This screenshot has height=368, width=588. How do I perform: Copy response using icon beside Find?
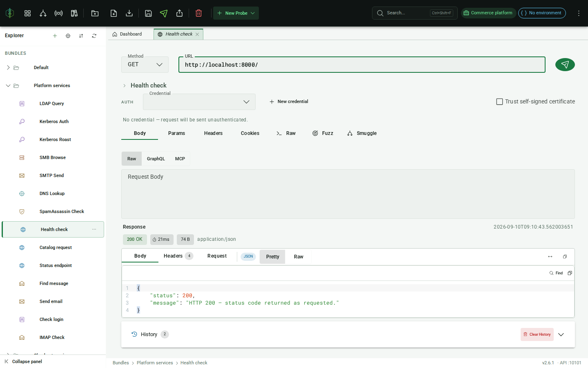click(570, 273)
